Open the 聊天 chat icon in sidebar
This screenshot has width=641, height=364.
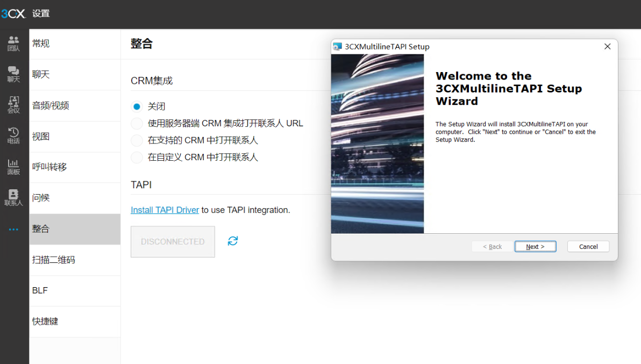point(13,74)
